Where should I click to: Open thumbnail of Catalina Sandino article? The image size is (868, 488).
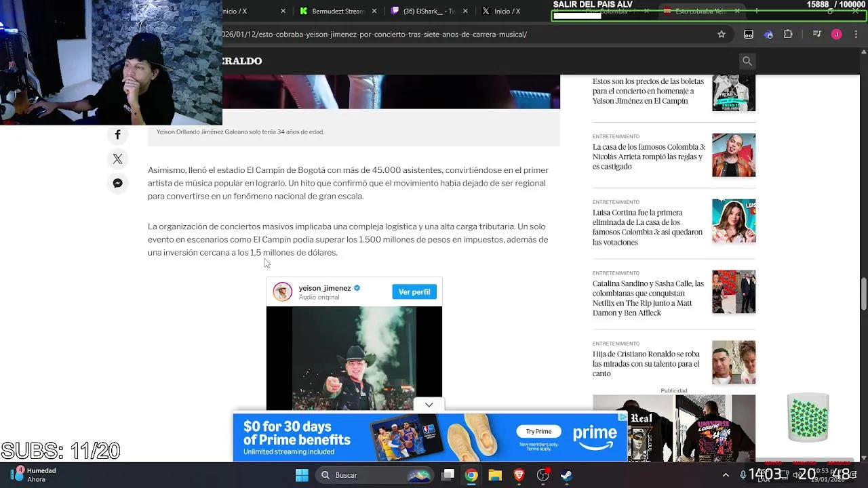coord(734,292)
